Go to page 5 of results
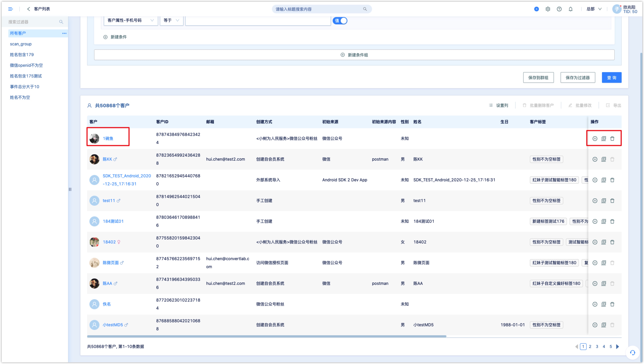 tap(611, 347)
